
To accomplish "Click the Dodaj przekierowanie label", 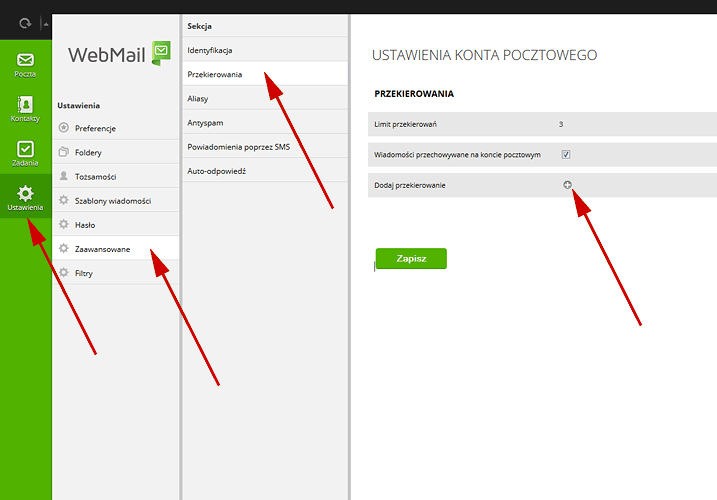I will click(410, 185).
